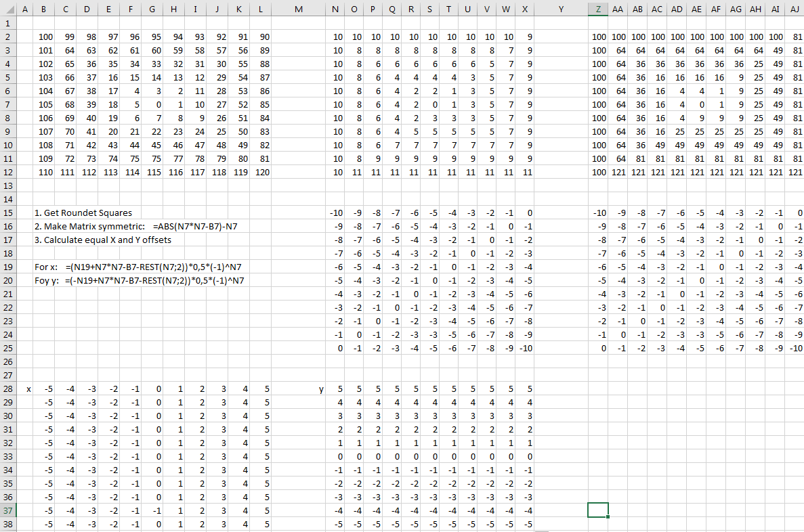Viewport: 804px width, 532px height.
Task: Click the cell containing 87
Action: (261, 77)
